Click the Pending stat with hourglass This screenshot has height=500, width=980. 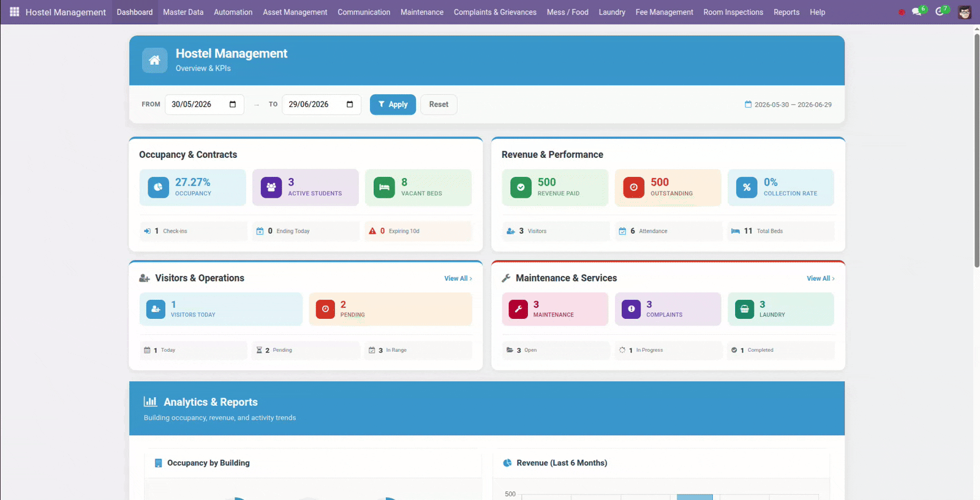(x=306, y=350)
